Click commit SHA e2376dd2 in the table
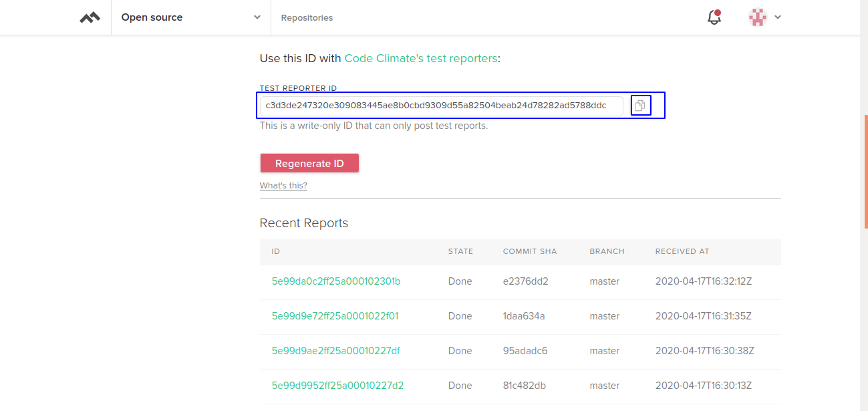The height and width of the screenshot is (411, 868). 525,281
